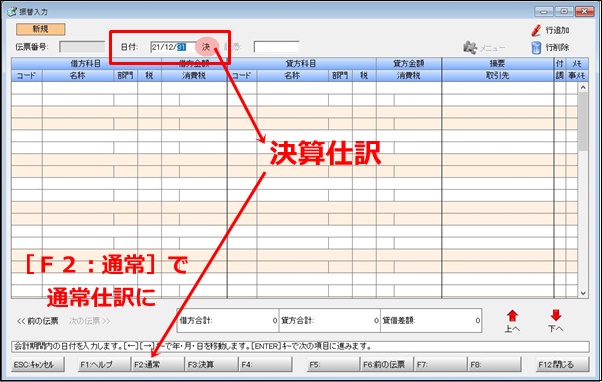Click ESC:キャンセル button

tap(38, 364)
